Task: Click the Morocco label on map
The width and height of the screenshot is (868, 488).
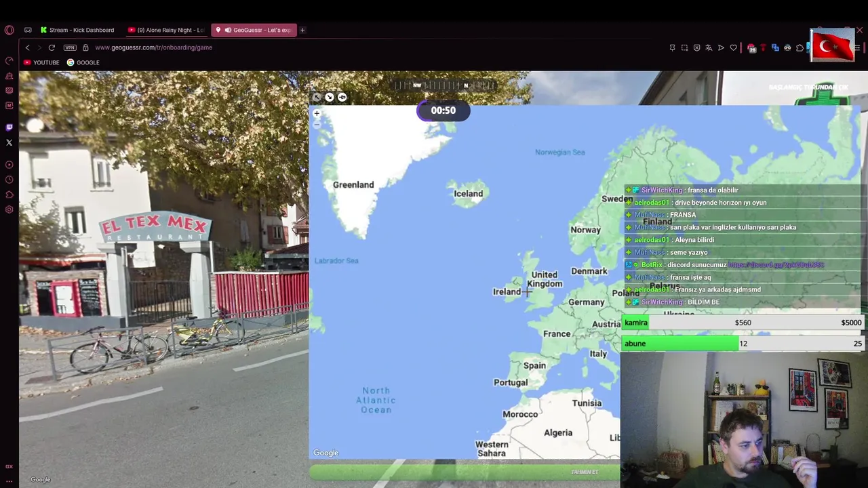Action: (520, 414)
